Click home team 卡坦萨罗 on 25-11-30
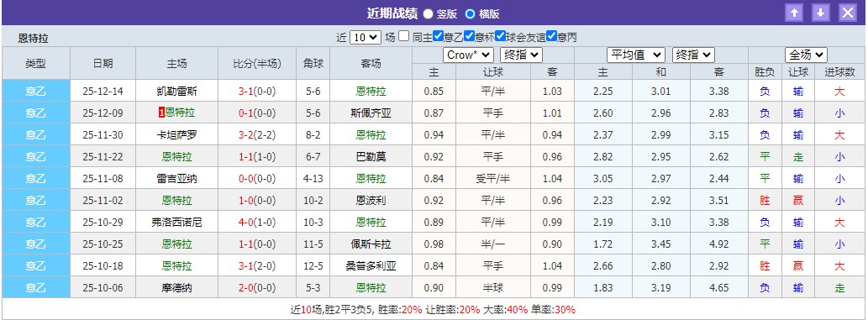The height and width of the screenshot is (320, 868). click(177, 135)
